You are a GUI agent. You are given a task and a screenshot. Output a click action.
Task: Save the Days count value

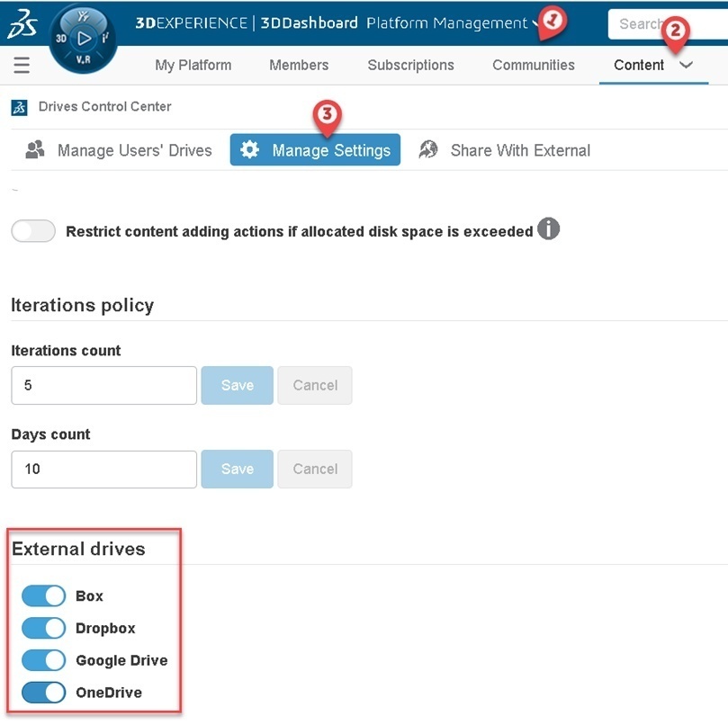pos(238,469)
